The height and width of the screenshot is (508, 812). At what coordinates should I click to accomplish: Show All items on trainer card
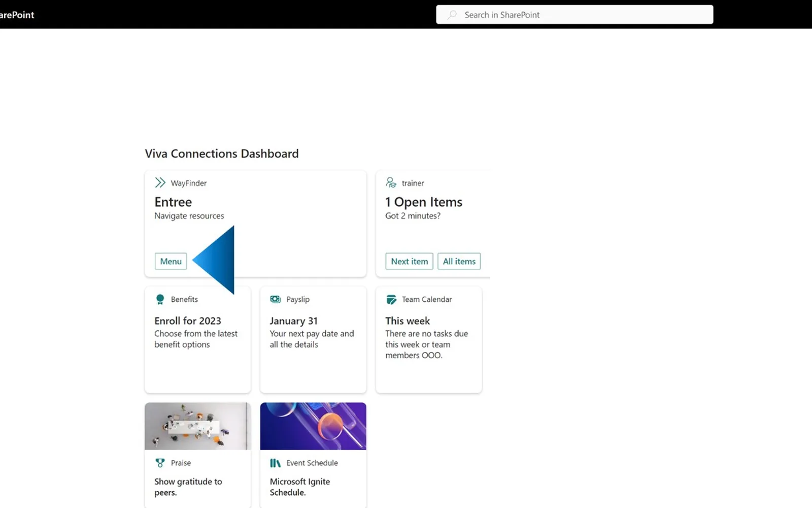click(459, 261)
